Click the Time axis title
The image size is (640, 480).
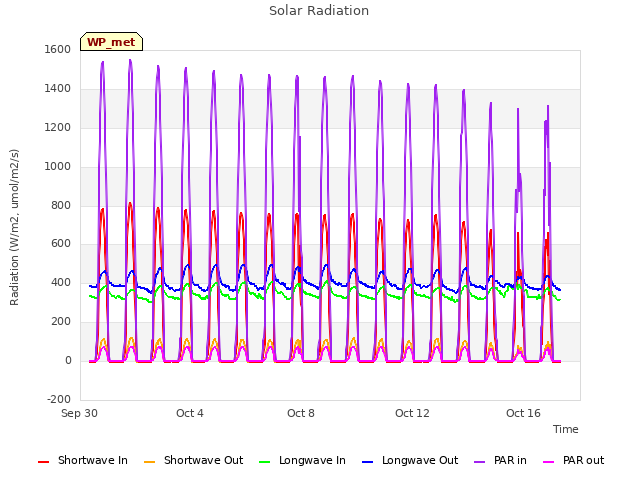point(566,429)
